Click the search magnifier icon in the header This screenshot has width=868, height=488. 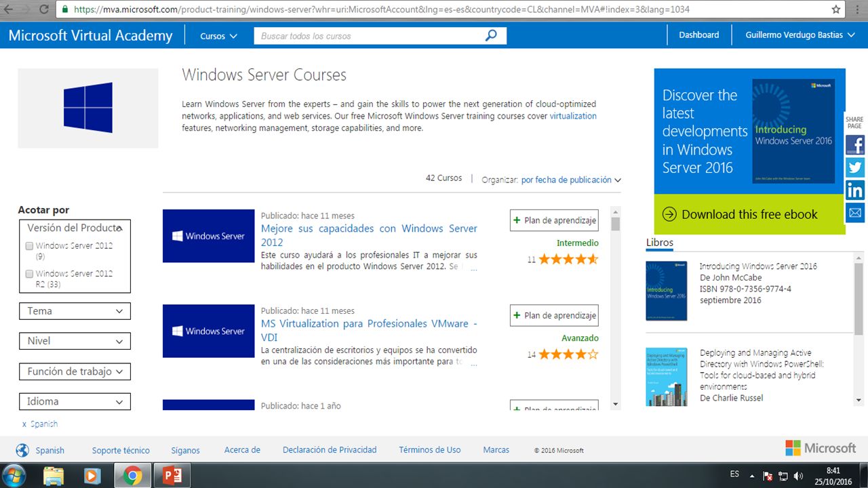(492, 35)
